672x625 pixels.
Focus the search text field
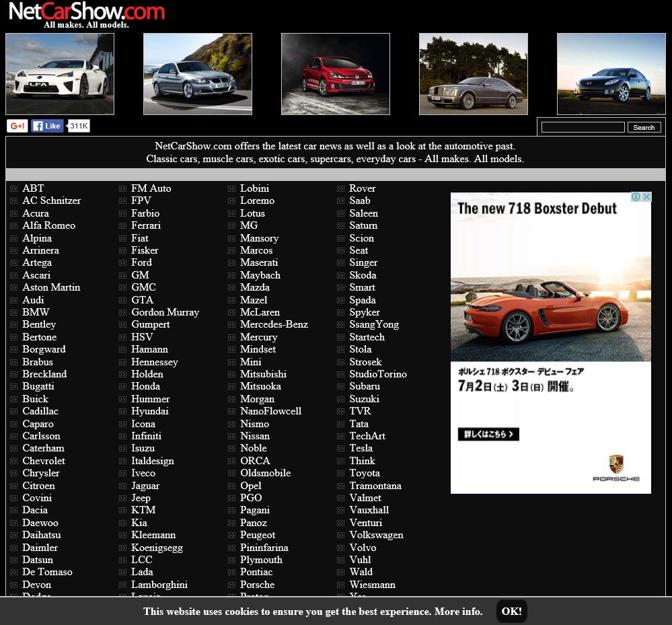583,127
